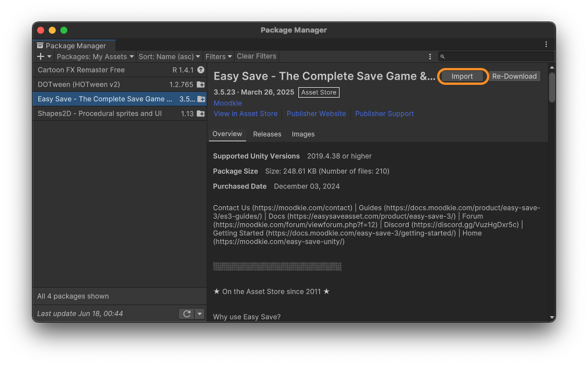The width and height of the screenshot is (588, 365).
Task: Click the magnifier icon in search field
Action: point(442,57)
